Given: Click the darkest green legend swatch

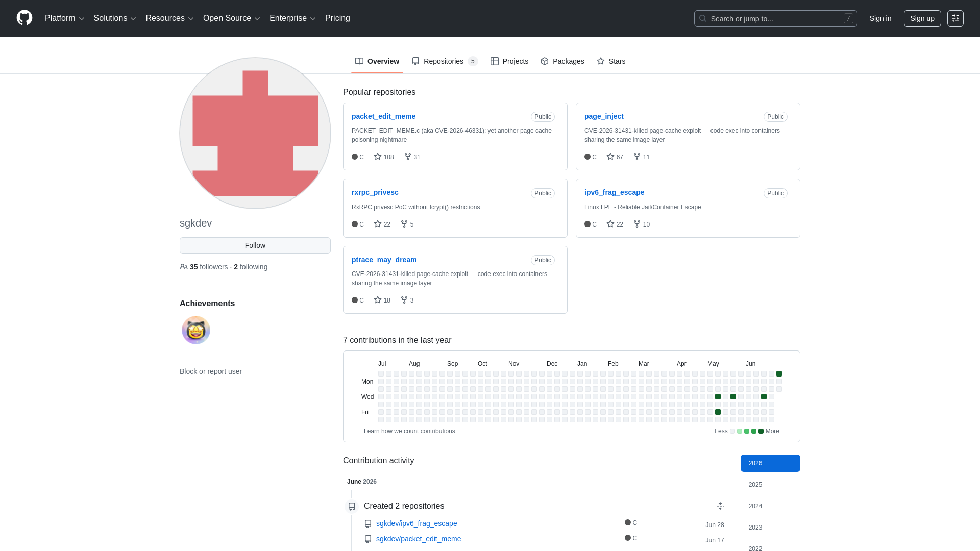Looking at the screenshot, I should 761,431.
